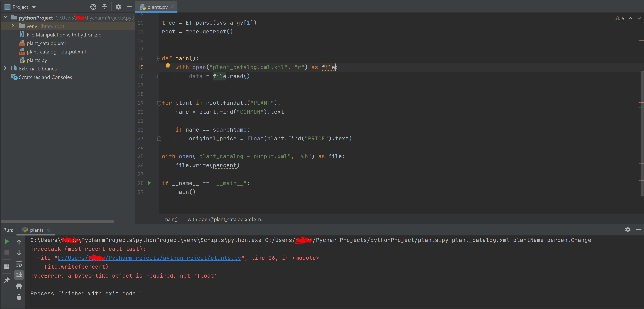
Task: Toggle pin tab icon in Run panel
Action: click(7, 280)
